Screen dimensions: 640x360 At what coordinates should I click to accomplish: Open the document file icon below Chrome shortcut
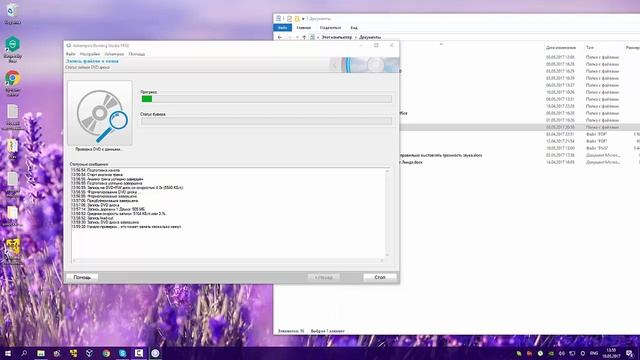click(x=12, y=117)
